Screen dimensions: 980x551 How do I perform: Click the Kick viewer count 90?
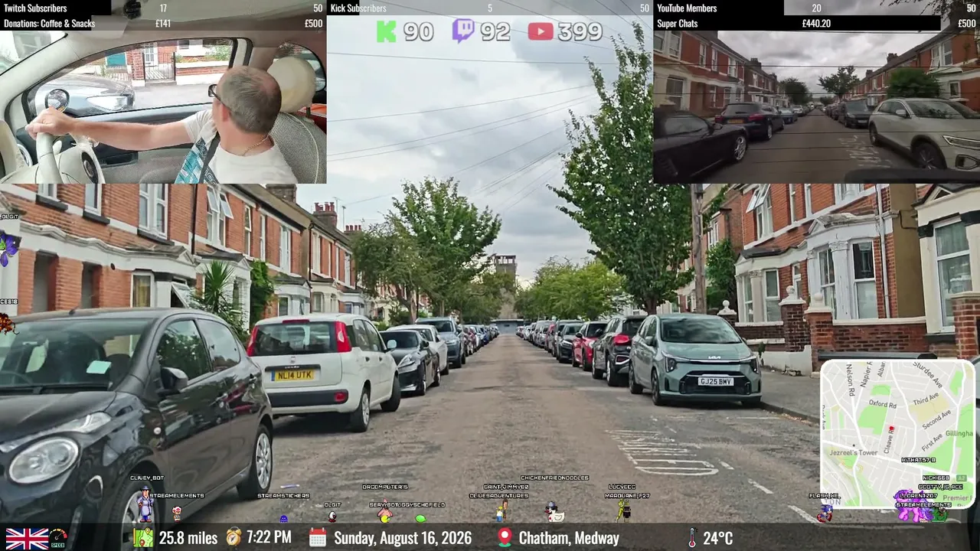pyautogui.click(x=418, y=32)
